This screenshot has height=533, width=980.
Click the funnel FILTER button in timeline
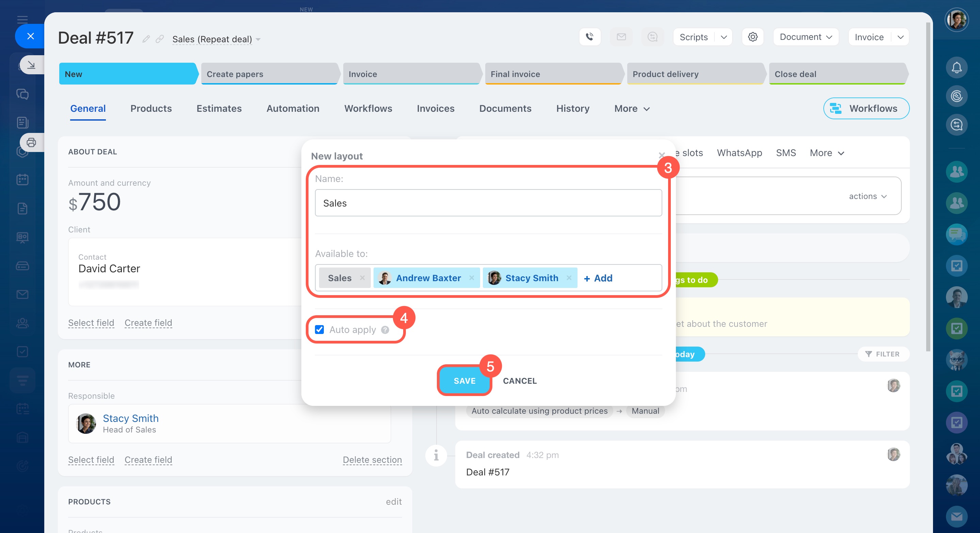click(x=883, y=354)
